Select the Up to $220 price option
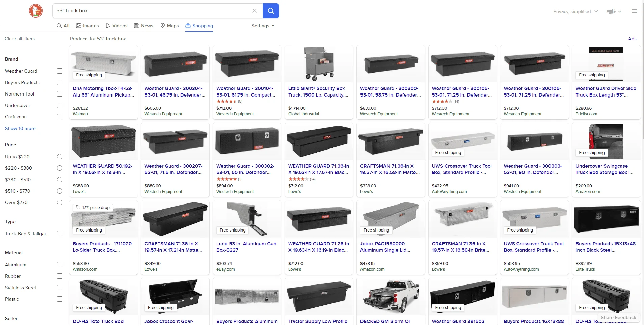 (60, 157)
